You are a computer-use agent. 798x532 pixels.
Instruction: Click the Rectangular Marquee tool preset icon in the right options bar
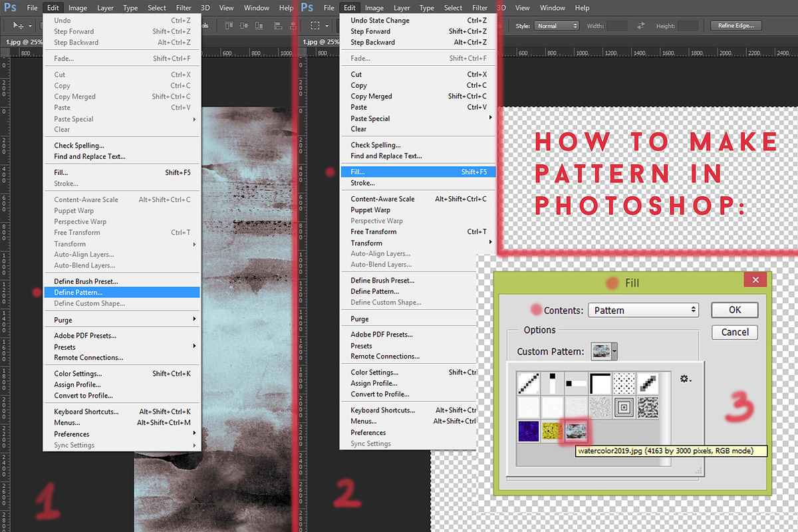(x=316, y=26)
